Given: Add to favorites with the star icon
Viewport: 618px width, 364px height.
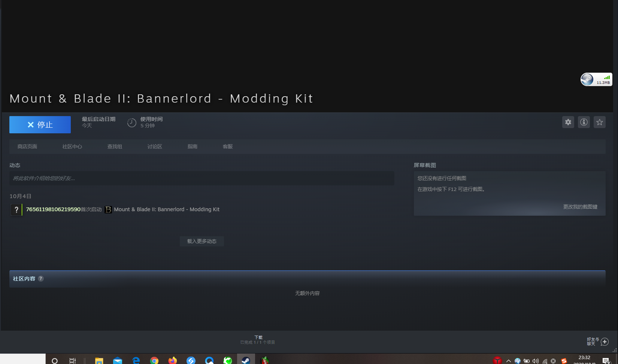Looking at the screenshot, I should point(600,122).
